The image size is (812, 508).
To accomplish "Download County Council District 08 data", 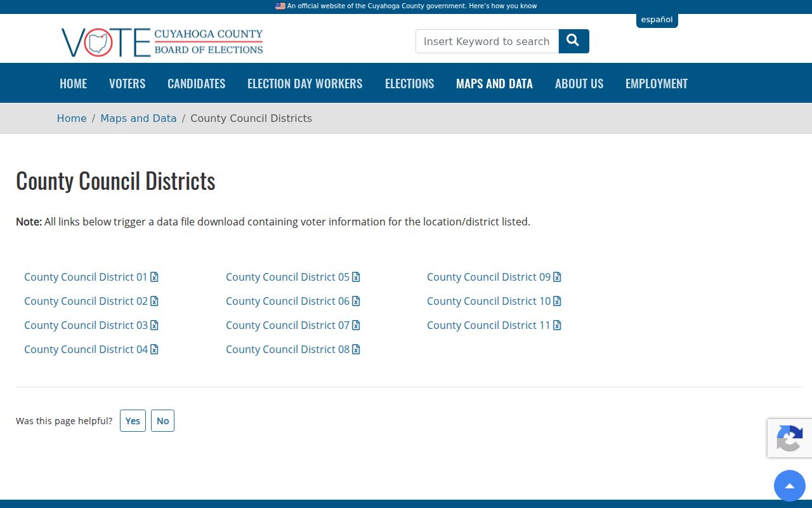I will pyautogui.click(x=293, y=349).
